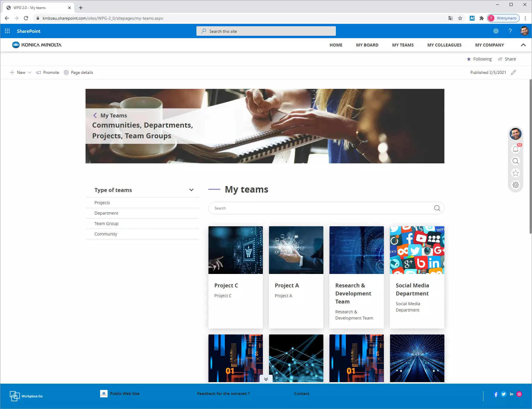The image size is (532, 409).
Task: Collapse the site navigation with the chevron up
Action: [x=523, y=45]
